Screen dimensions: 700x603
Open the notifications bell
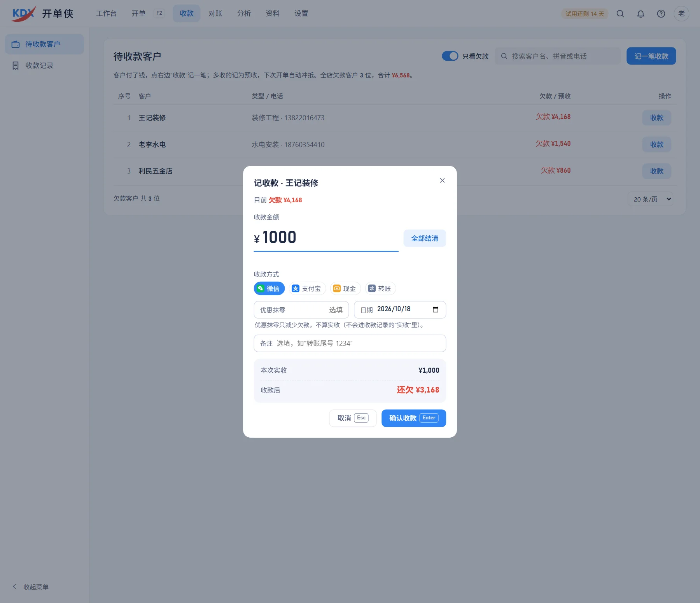[640, 14]
